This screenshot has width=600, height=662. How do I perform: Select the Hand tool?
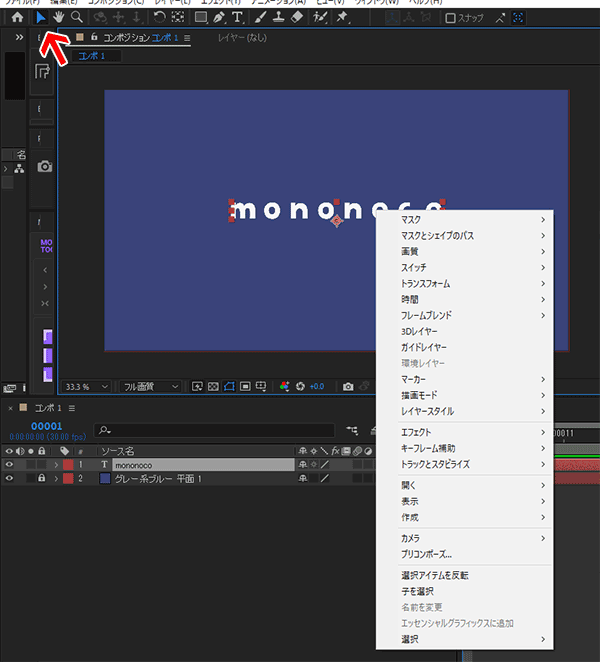[x=58, y=17]
